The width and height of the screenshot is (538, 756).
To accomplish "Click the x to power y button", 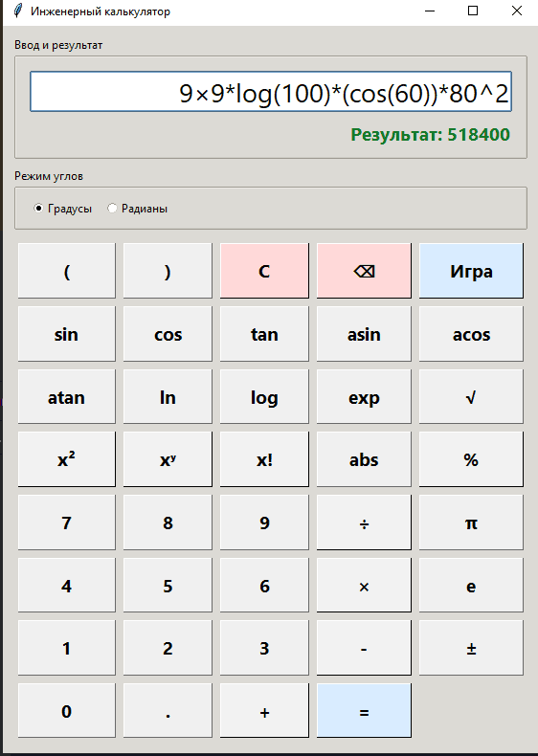I will coord(168,459).
